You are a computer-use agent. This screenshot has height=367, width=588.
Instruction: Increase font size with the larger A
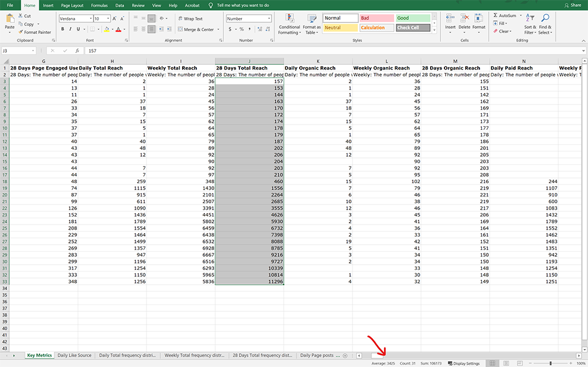pos(114,18)
